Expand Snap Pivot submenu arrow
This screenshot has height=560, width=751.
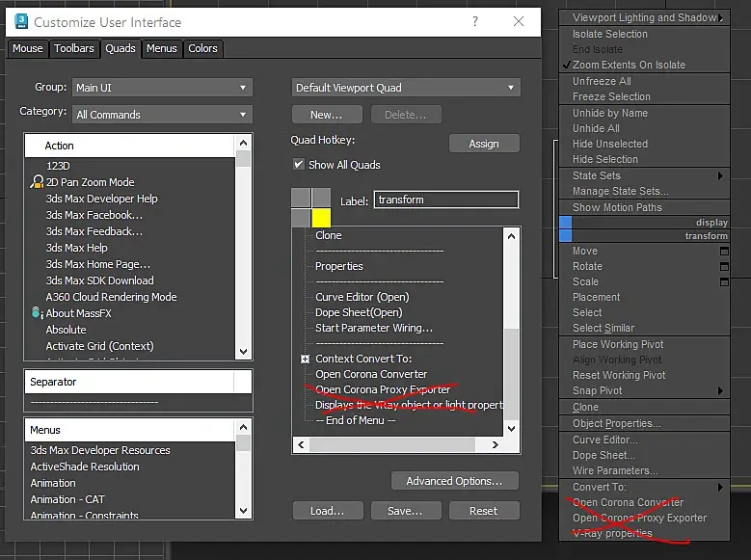pyautogui.click(x=720, y=391)
